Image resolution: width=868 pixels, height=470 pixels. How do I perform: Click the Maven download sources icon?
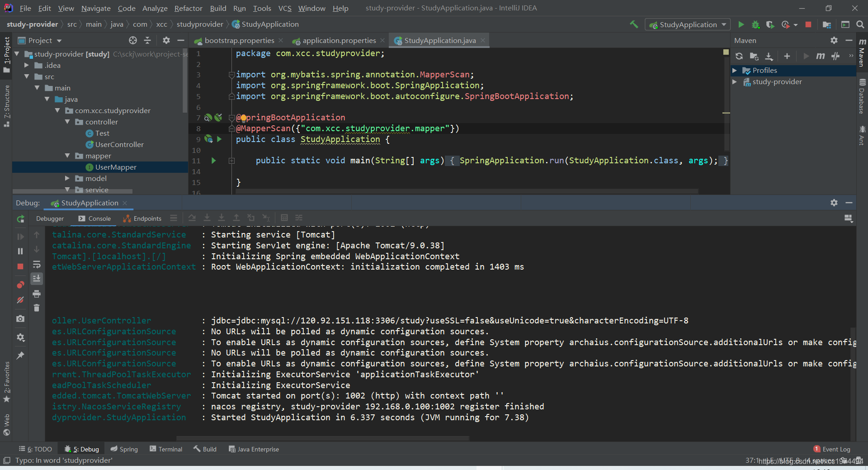pyautogui.click(x=769, y=56)
